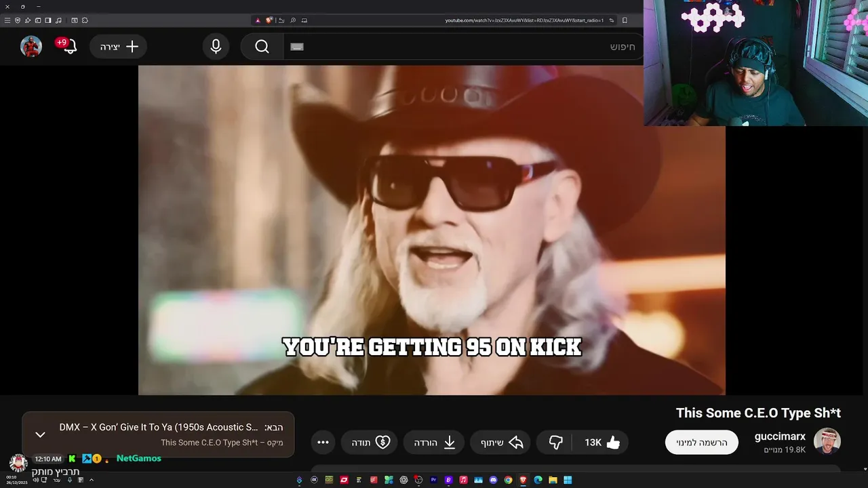The image size is (868, 488).
Task: Open Brave Shields lion icon in address bar
Action: [x=269, y=20]
